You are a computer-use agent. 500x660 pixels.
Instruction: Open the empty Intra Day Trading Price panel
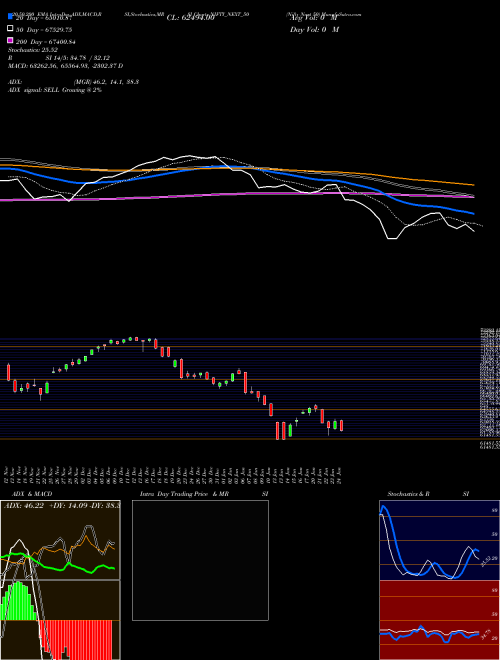(x=200, y=560)
